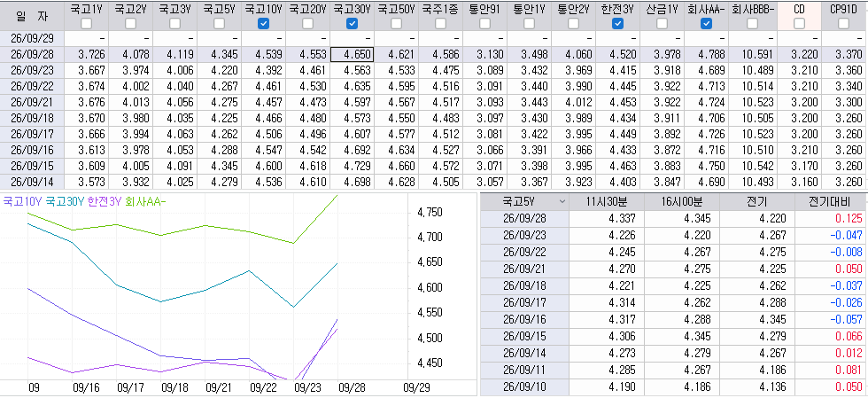Check the 회사BBB- checkbox
The height and width of the screenshot is (398, 868).
pyautogui.click(x=752, y=23)
